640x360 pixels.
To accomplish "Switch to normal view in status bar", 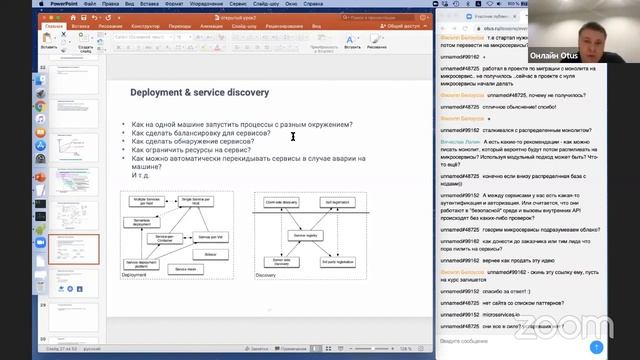I will coord(316,349).
